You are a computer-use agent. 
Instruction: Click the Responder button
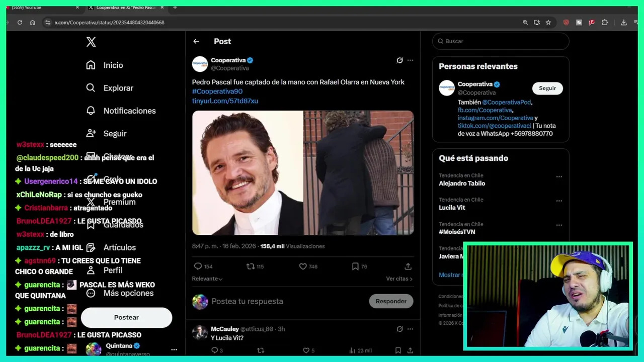391,301
